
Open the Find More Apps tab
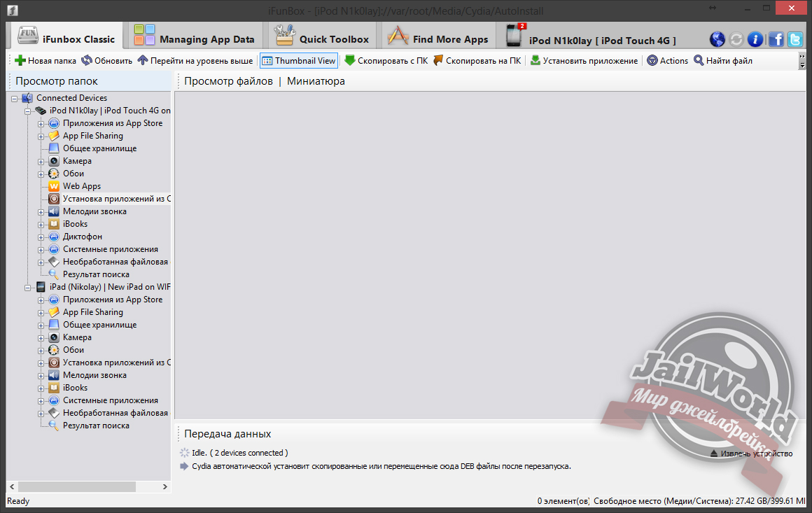[438, 37]
